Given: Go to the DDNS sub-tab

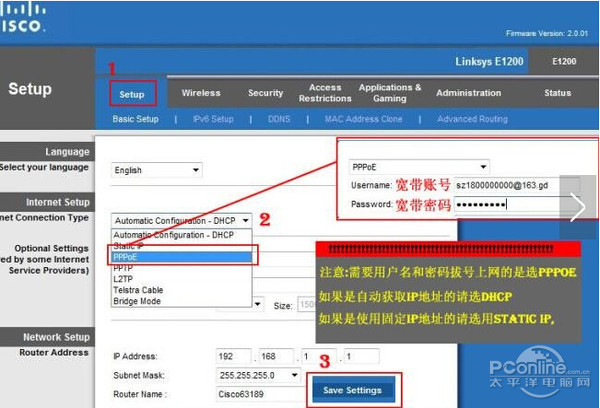Looking at the screenshot, I should click(x=279, y=119).
